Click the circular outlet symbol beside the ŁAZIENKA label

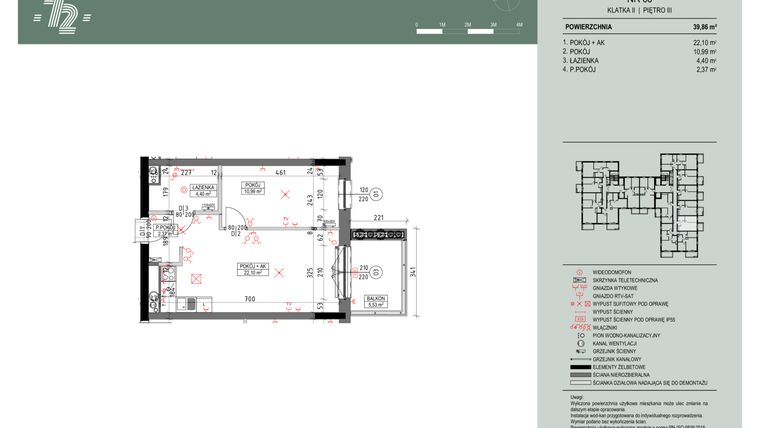(x=184, y=190)
